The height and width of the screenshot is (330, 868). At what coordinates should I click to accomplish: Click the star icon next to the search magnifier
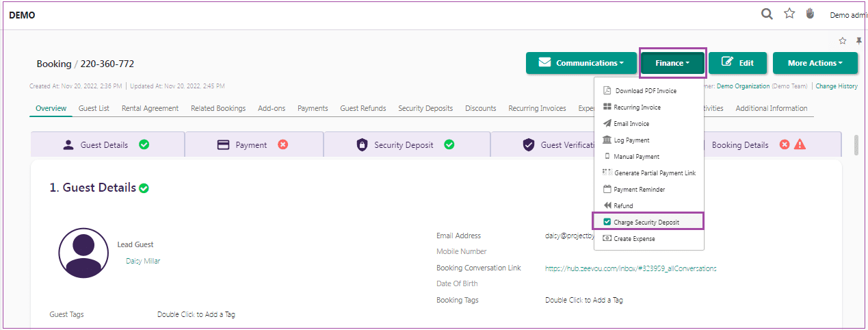click(x=789, y=14)
